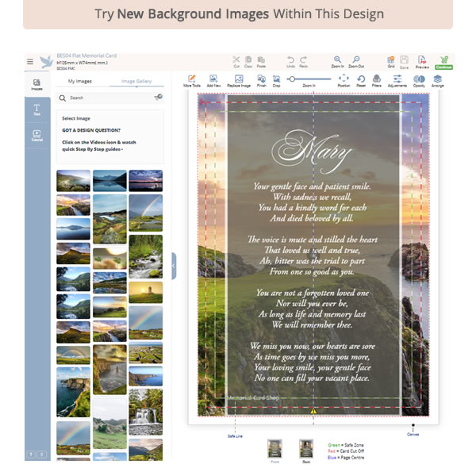
Task: Open the hamburger menu
Action: [30, 61]
